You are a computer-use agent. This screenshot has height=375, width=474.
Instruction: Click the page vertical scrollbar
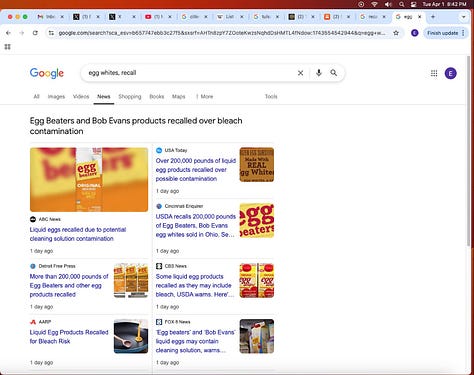pyautogui.click(x=468, y=152)
